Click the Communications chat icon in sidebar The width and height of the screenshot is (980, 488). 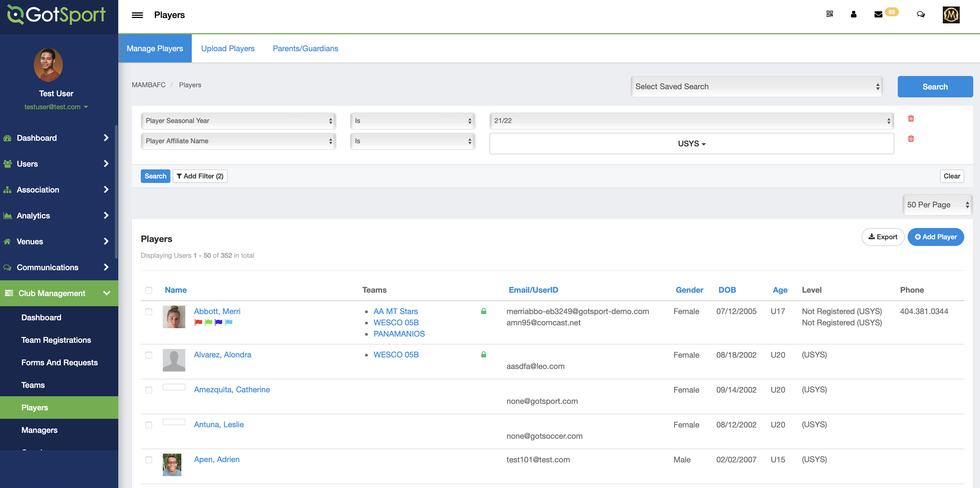coord(8,267)
